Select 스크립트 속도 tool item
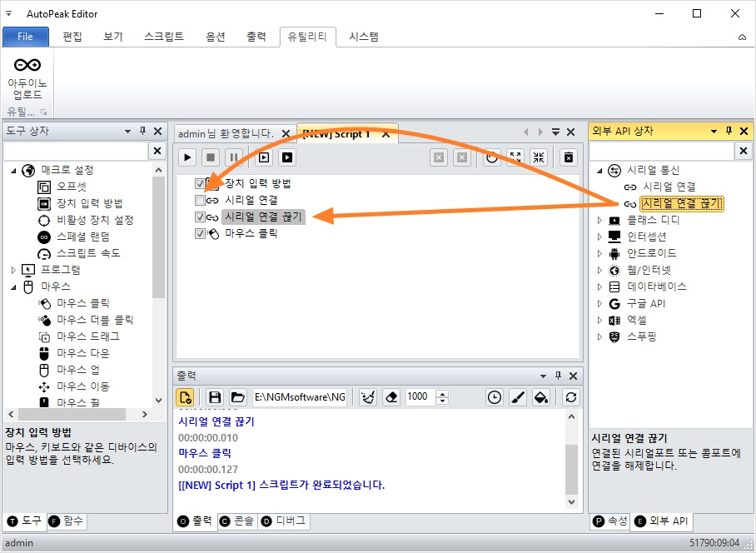Screen dimensions: 756x553 click(89, 253)
